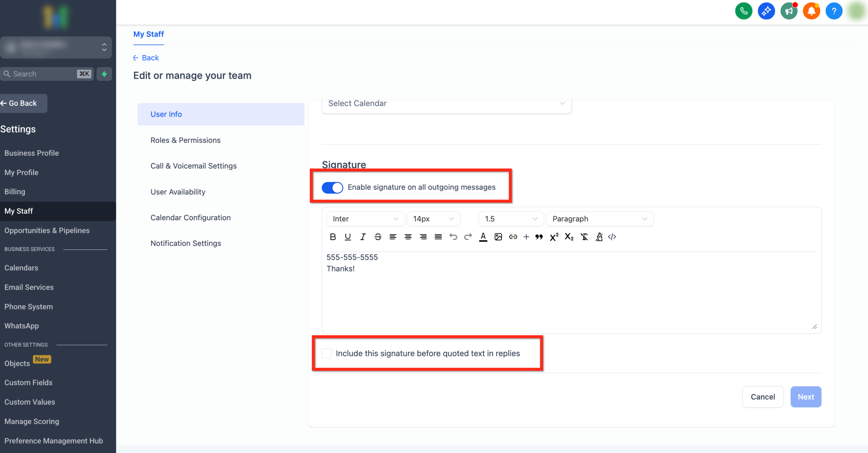Toggle bold formatting in the signature editor

tap(333, 237)
